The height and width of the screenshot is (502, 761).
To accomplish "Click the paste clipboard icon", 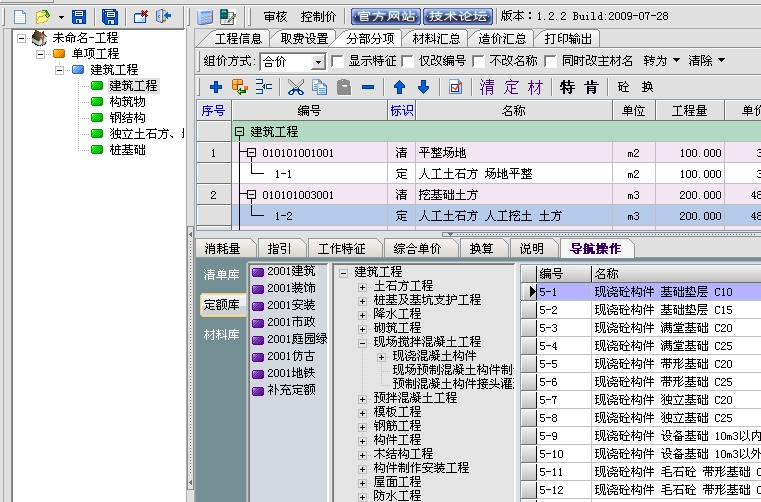I will pos(344,87).
